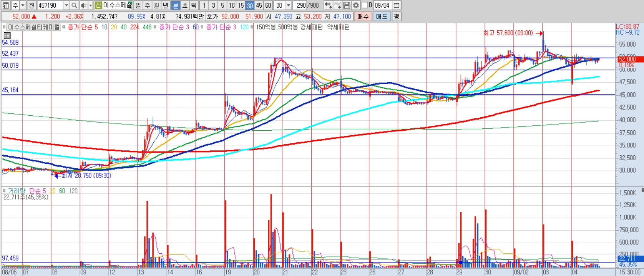This screenshot has height=276, width=644.
Task: Toggle the 이수스페셜티케미컬 price series checkbox
Action: [4, 27]
